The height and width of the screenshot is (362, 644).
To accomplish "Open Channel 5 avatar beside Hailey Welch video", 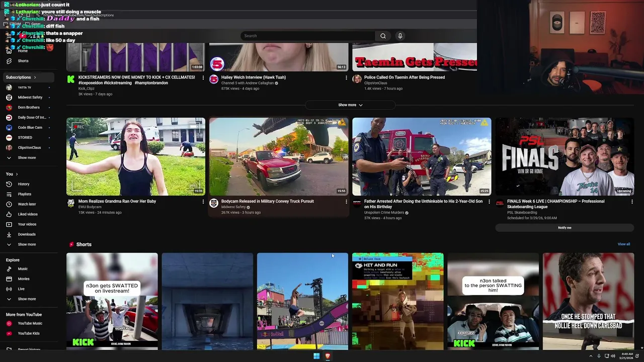I will [214, 79].
